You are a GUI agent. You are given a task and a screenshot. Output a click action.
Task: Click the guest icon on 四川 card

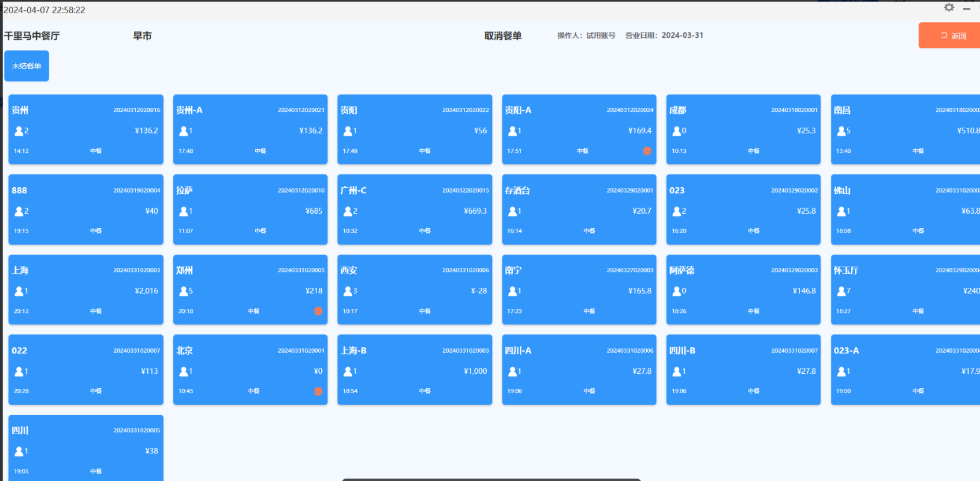(19, 452)
